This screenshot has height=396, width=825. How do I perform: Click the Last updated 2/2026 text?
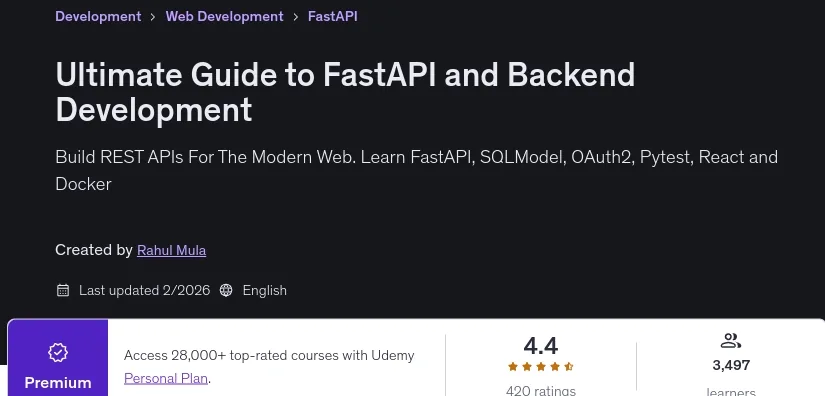[x=145, y=290]
